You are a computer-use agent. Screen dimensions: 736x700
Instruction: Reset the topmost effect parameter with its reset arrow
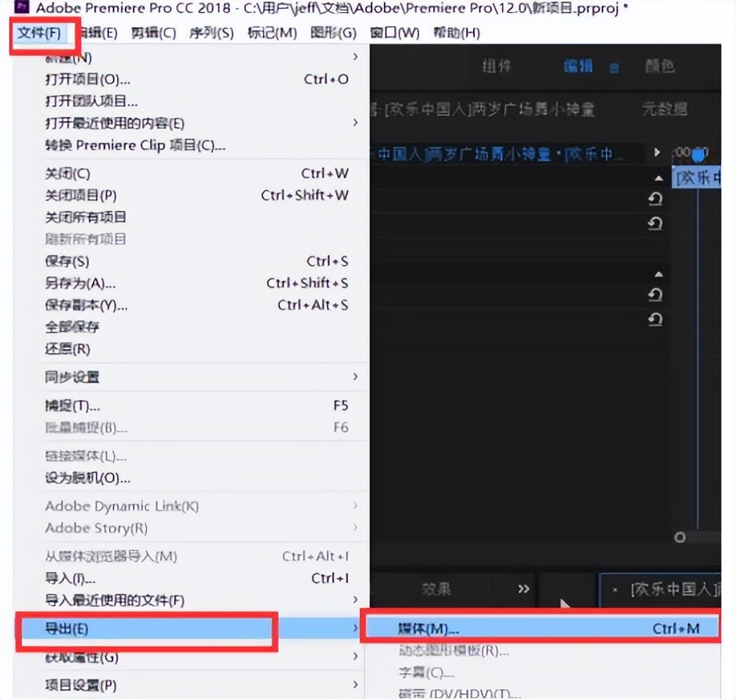click(x=656, y=198)
